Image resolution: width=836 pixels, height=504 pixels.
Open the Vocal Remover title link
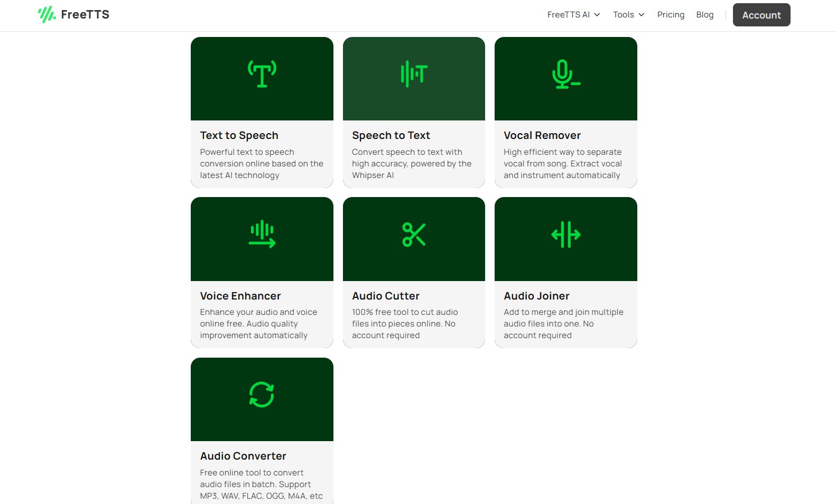pos(542,135)
